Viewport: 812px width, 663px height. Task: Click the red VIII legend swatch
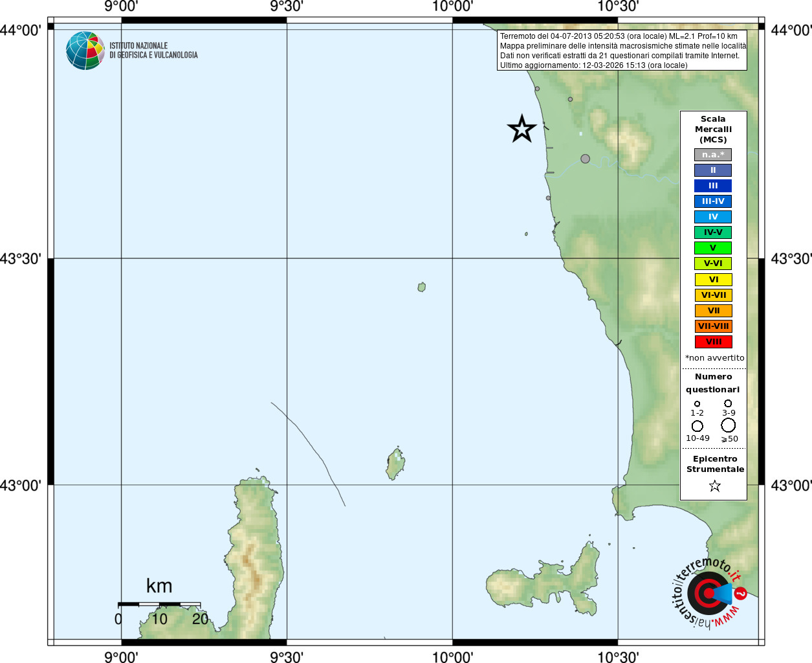pyautogui.click(x=714, y=342)
